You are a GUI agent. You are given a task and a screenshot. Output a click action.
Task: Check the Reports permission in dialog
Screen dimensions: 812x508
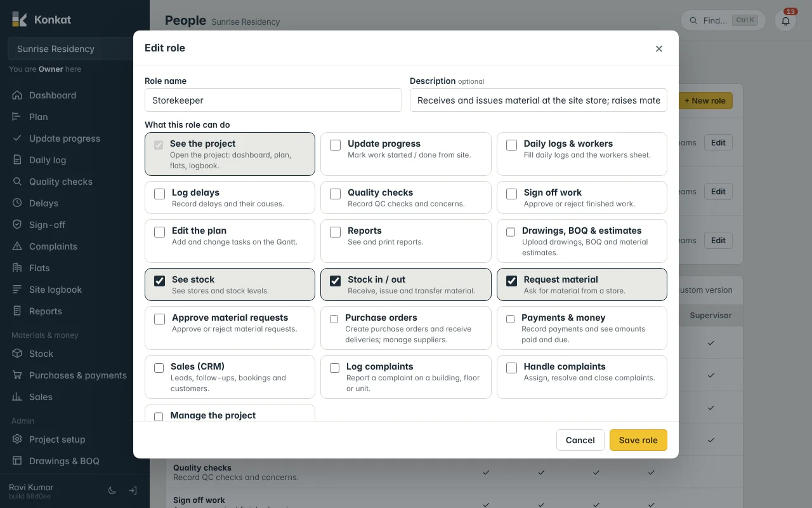click(336, 232)
